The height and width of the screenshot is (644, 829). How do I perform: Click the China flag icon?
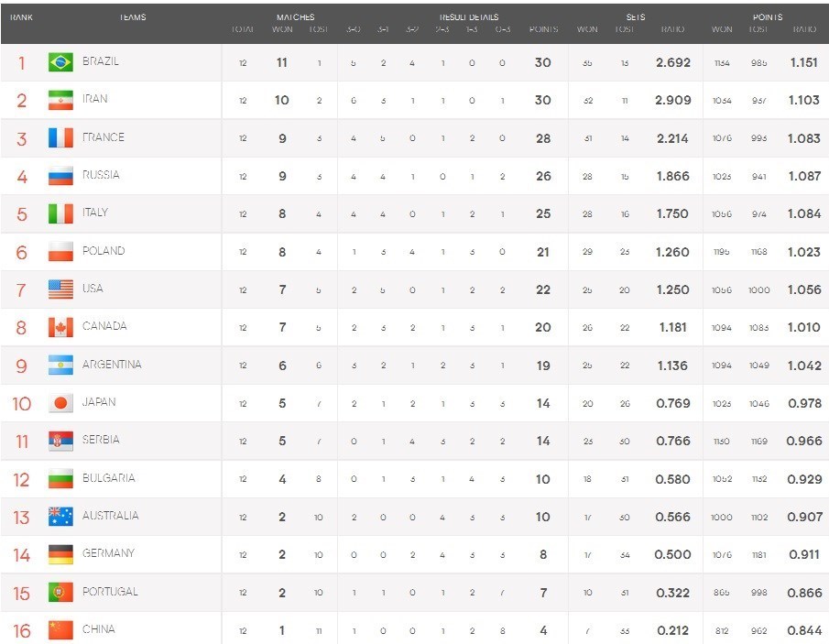coord(60,630)
